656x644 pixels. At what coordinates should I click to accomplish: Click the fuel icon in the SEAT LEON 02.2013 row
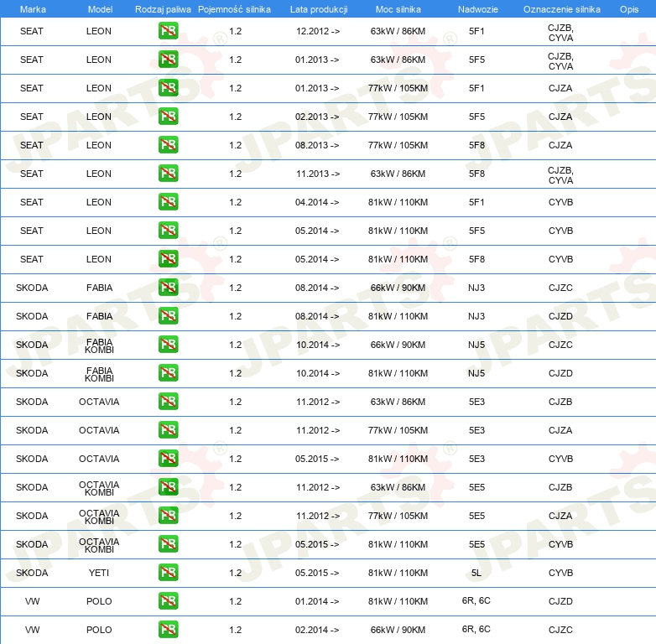point(168,117)
